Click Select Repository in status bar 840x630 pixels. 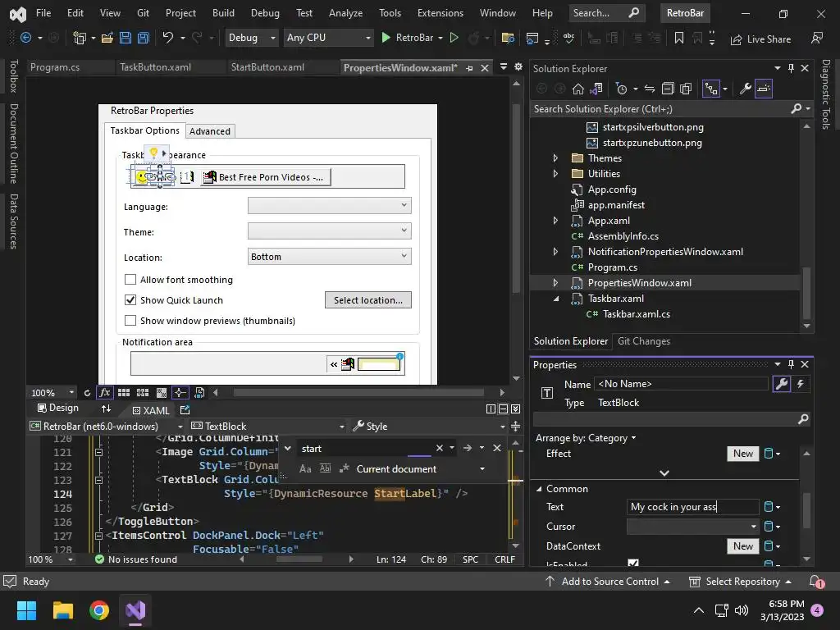[740, 582]
